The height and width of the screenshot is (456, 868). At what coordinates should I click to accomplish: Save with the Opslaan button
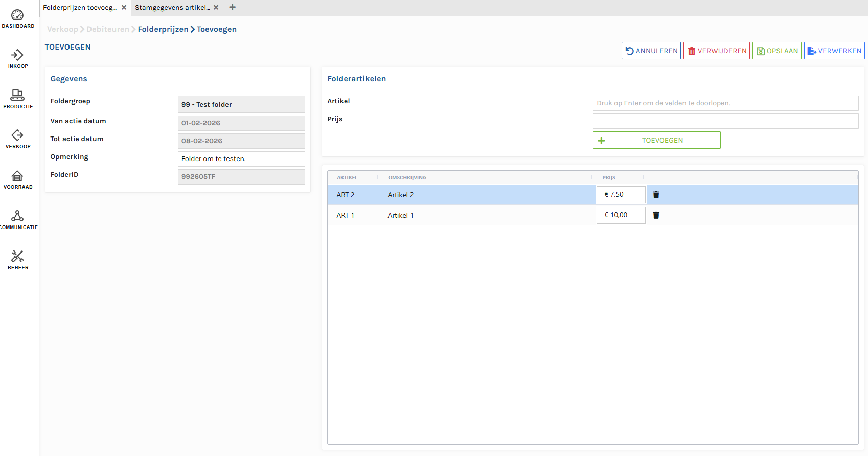coord(776,51)
